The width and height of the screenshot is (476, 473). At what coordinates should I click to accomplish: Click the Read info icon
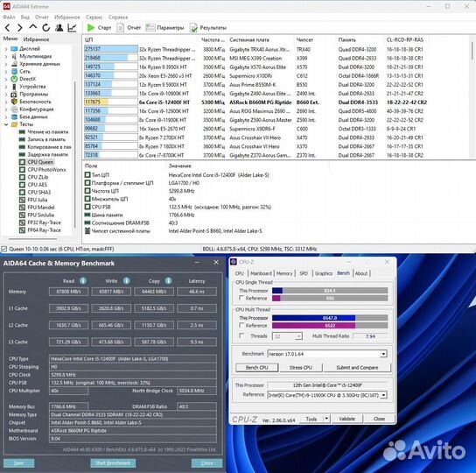pos(83,281)
